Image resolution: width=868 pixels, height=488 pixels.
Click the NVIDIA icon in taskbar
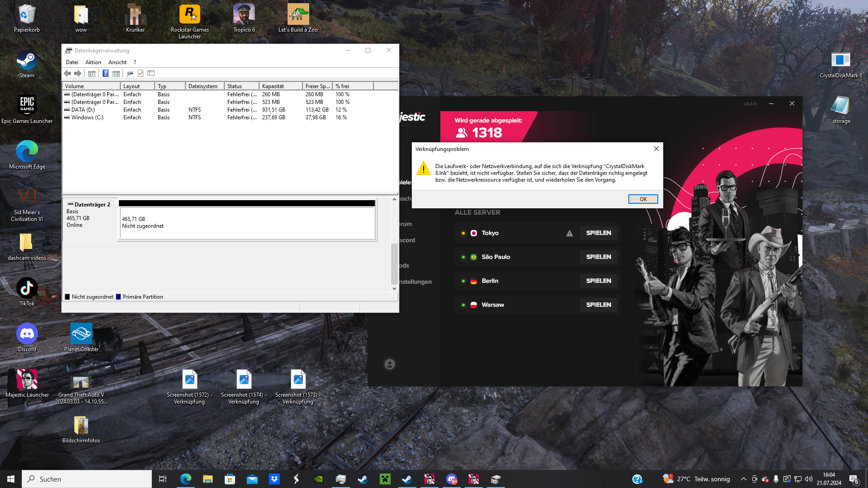tap(319, 479)
